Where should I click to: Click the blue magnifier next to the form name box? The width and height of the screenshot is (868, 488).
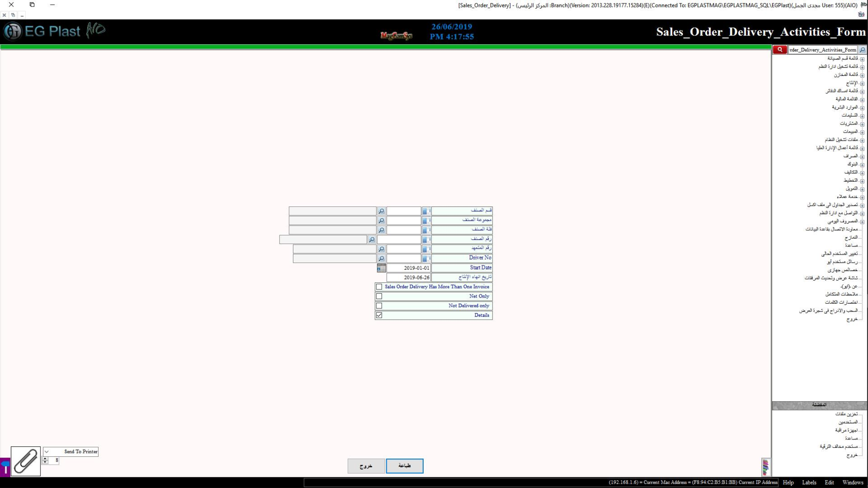(862, 50)
